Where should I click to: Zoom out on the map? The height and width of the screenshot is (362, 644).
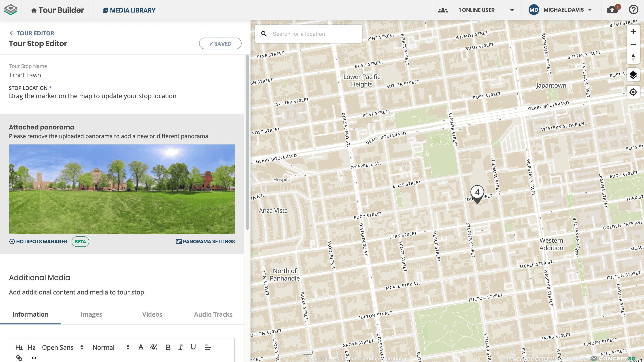click(x=633, y=44)
